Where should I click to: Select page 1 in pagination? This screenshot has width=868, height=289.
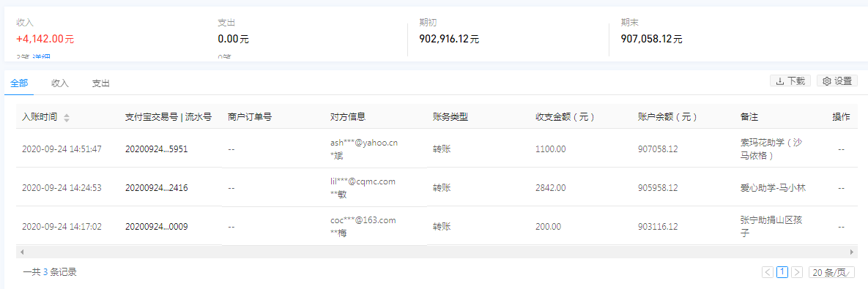(x=782, y=272)
